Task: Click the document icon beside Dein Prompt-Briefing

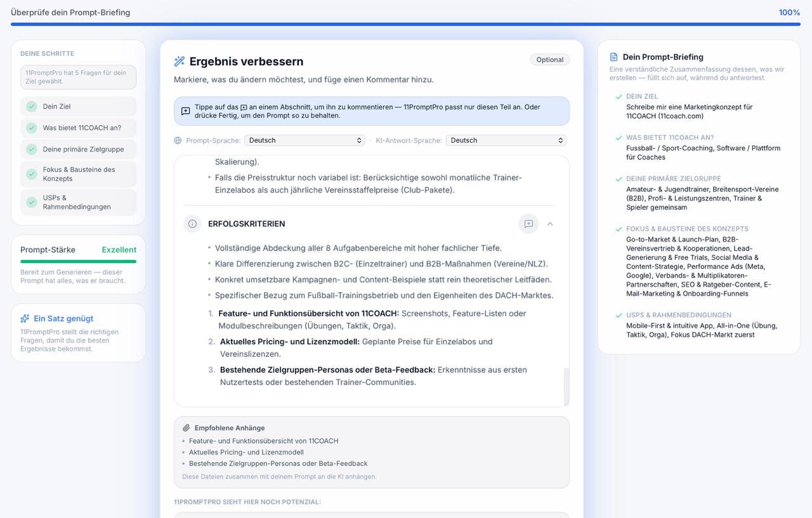Action: point(613,57)
